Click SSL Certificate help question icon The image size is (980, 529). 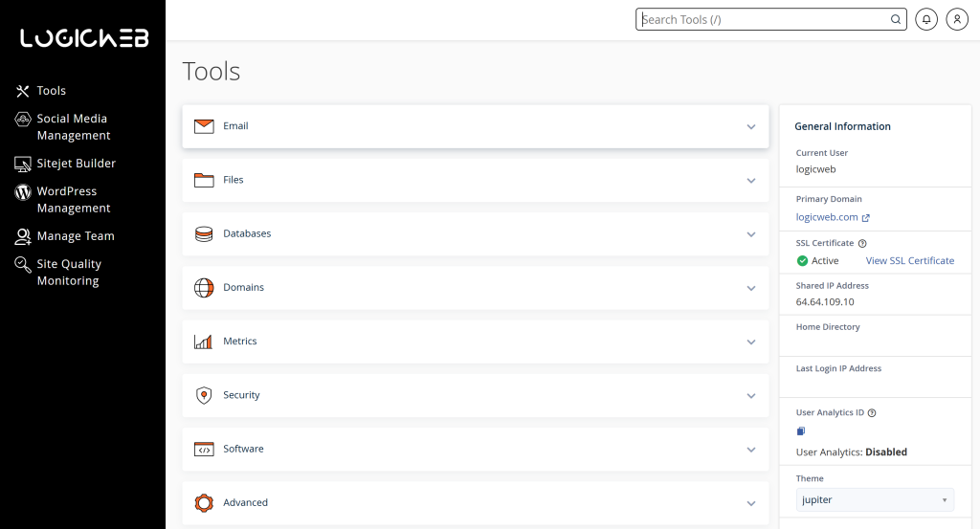tap(862, 244)
